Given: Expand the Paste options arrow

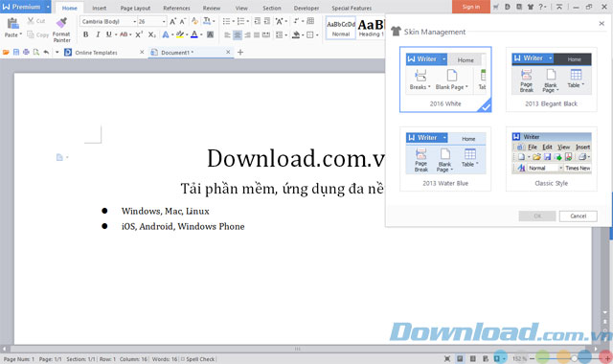Looking at the screenshot, I should (20, 34).
